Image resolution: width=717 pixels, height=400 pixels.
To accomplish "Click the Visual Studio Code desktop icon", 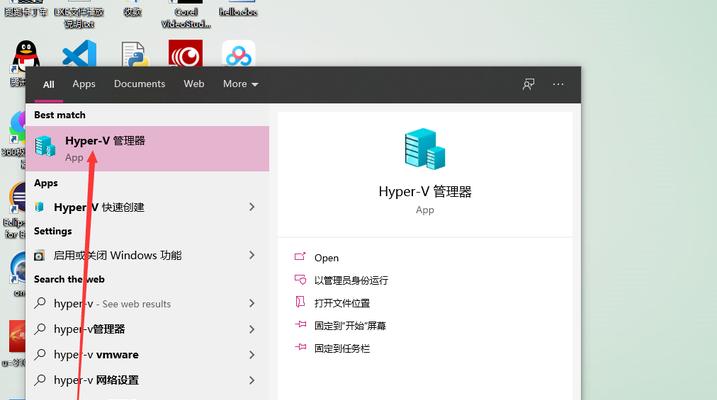I will click(x=80, y=54).
